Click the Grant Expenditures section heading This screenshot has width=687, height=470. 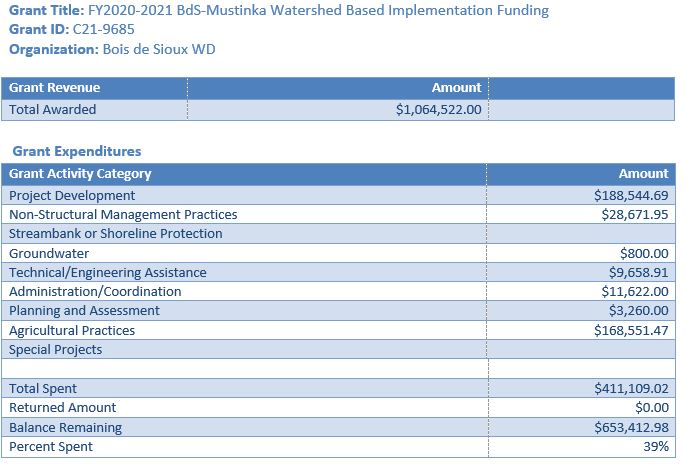pyautogui.click(x=77, y=151)
